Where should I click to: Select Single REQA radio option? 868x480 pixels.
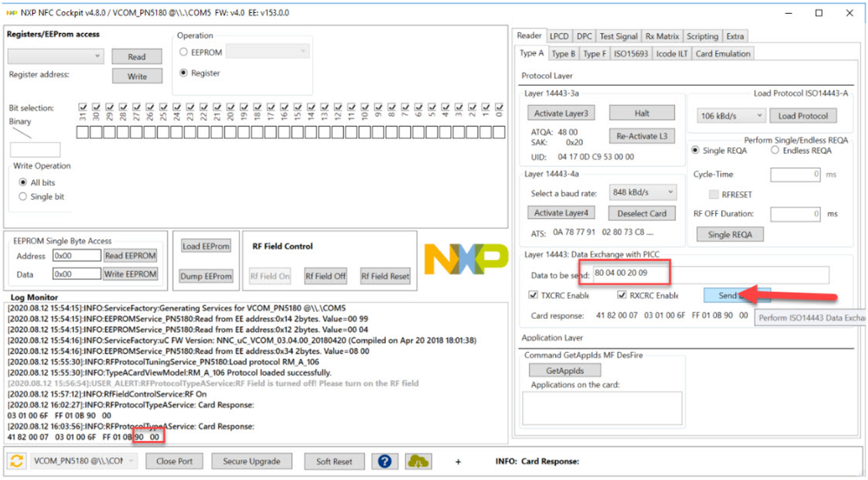pyautogui.click(x=695, y=150)
